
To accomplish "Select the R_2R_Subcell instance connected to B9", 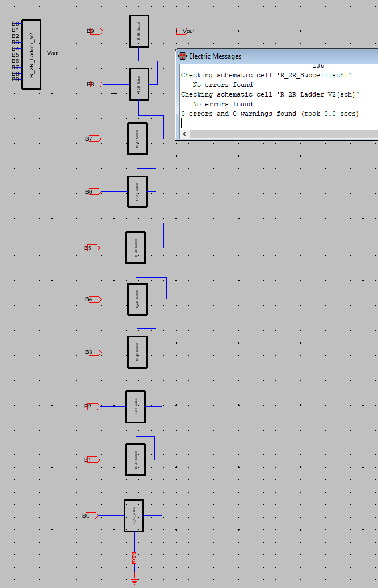I will point(139,31).
